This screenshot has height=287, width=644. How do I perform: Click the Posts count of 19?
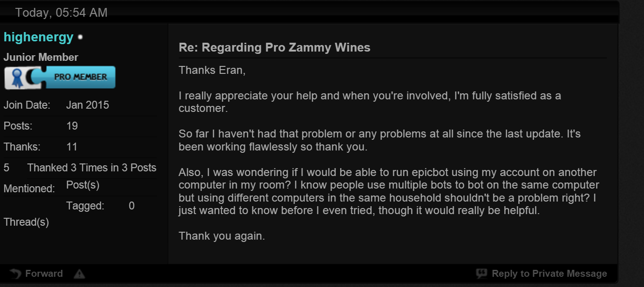72,126
